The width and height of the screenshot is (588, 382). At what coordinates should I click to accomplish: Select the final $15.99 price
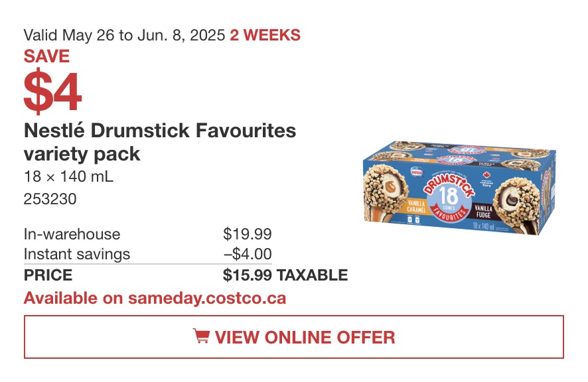pyautogui.click(x=247, y=275)
